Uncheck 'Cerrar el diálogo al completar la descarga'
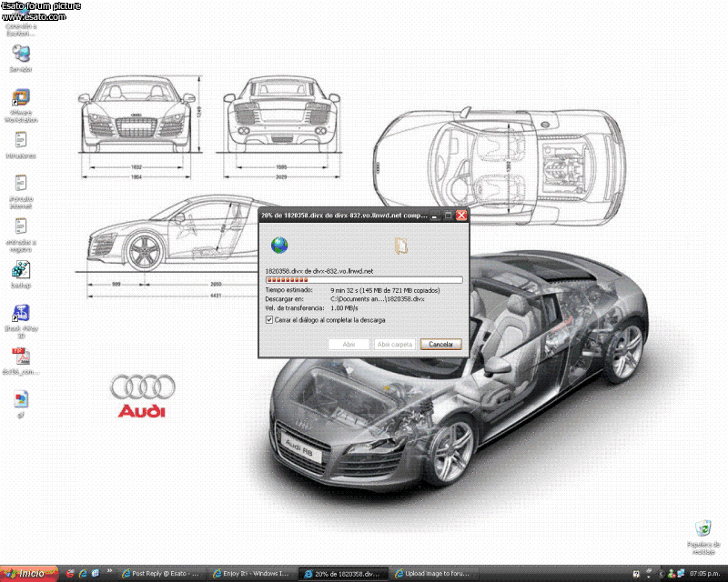Screen dimensions: 728x582 click(x=269, y=320)
